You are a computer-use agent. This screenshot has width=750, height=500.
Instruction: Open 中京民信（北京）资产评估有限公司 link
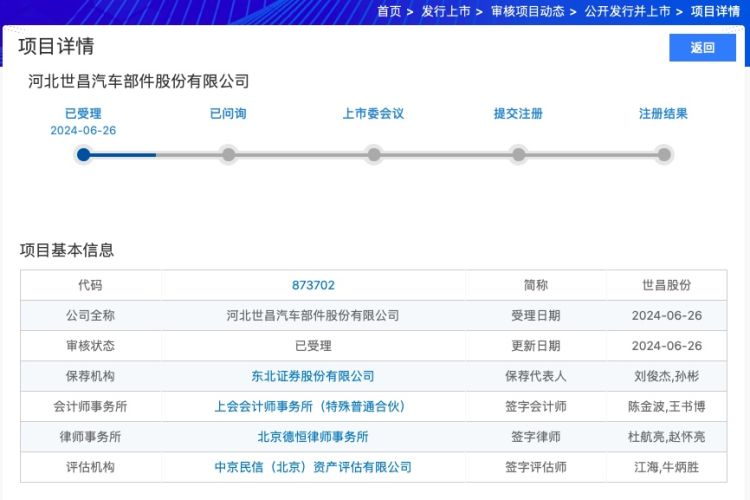pyautogui.click(x=313, y=467)
